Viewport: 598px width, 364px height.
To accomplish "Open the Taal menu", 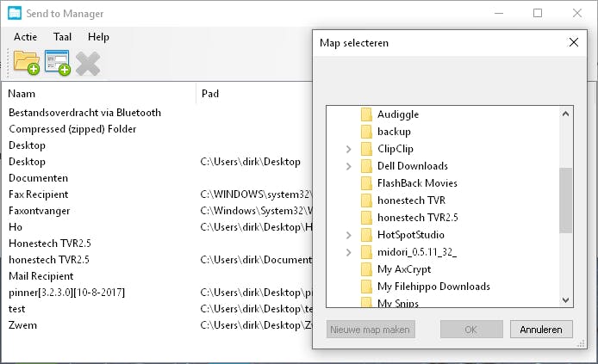I will click(x=62, y=37).
